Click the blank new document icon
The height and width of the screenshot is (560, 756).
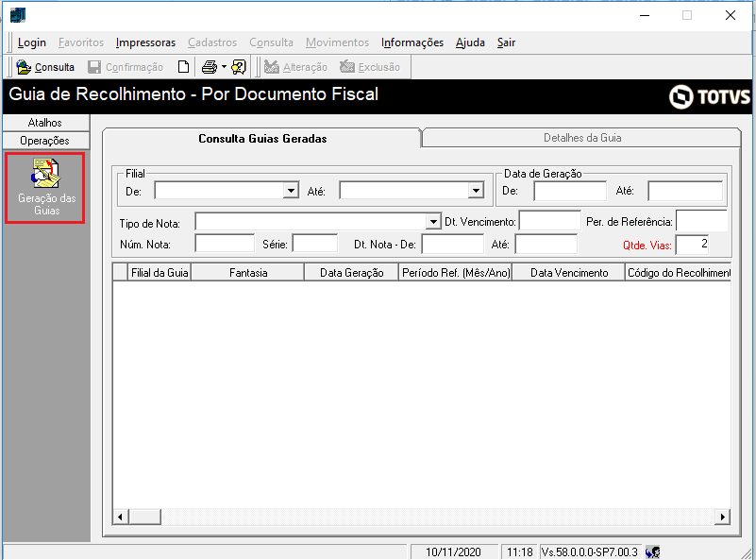click(x=183, y=67)
